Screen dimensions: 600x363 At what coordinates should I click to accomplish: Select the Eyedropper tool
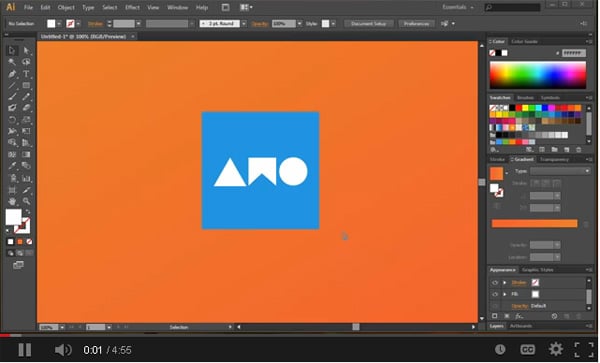pyautogui.click(x=12, y=166)
